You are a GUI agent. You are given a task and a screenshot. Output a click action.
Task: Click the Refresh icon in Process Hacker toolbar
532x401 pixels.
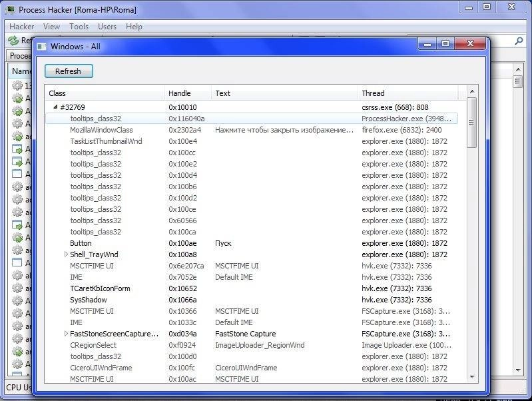tap(13, 41)
